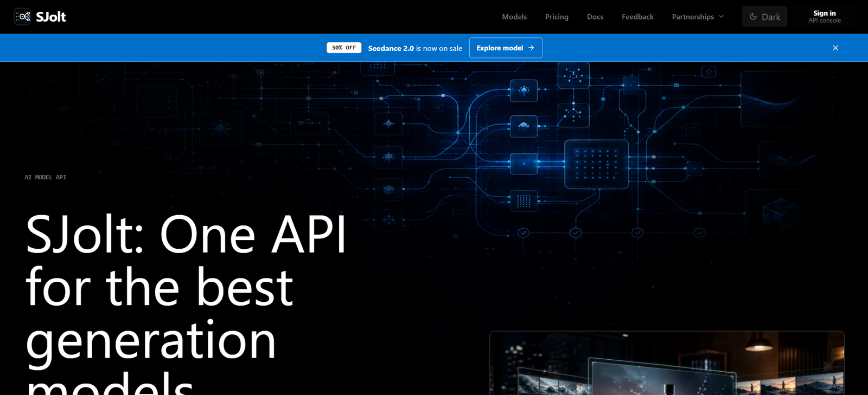
Task: Click the 30% OFF badge
Action: tap(344, 48)
